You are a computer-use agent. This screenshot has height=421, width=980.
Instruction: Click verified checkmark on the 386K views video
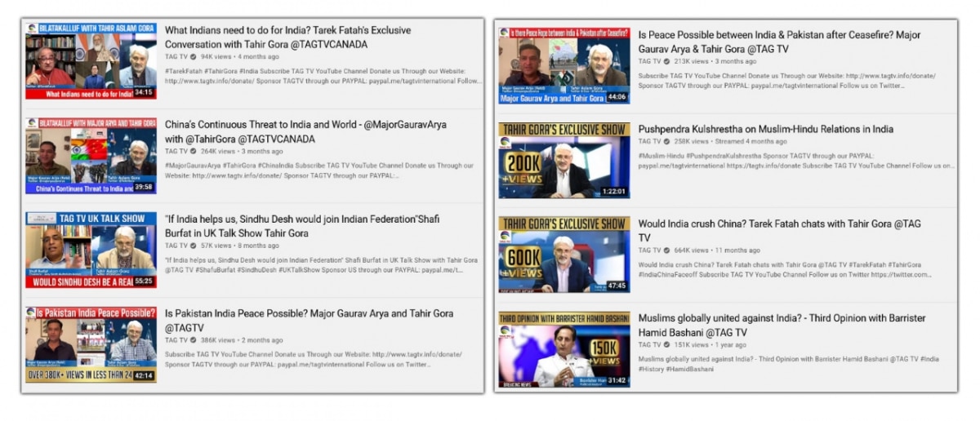(x=194, y=340)
